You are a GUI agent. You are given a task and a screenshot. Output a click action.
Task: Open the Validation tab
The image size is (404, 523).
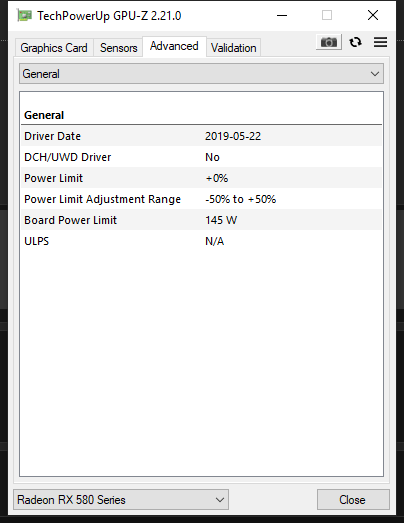point(234,48)
